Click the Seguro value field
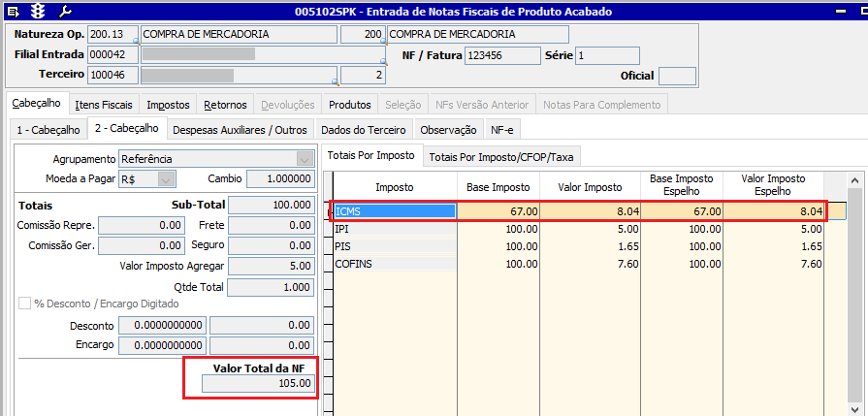The height and width of the screenshot is (416, 868). tap(272, 245)
